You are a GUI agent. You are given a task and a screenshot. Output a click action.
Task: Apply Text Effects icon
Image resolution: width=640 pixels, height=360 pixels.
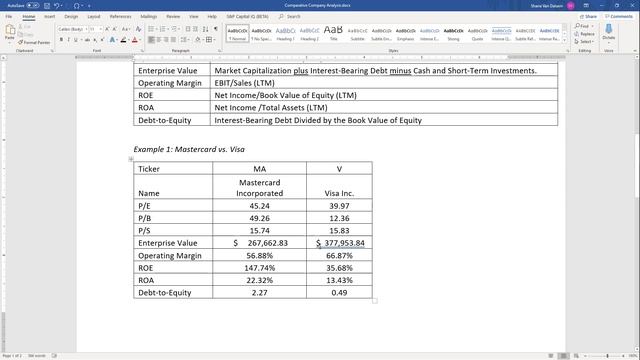point(113,40)
